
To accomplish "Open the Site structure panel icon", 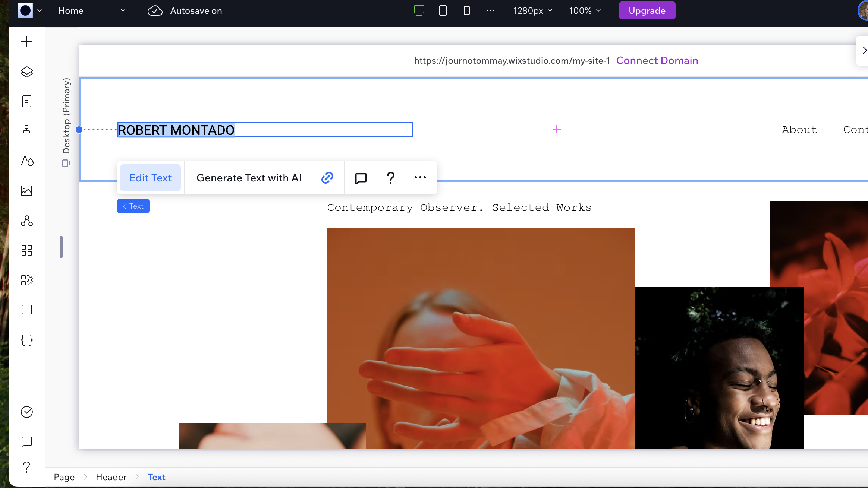I will tap(26, 131).
